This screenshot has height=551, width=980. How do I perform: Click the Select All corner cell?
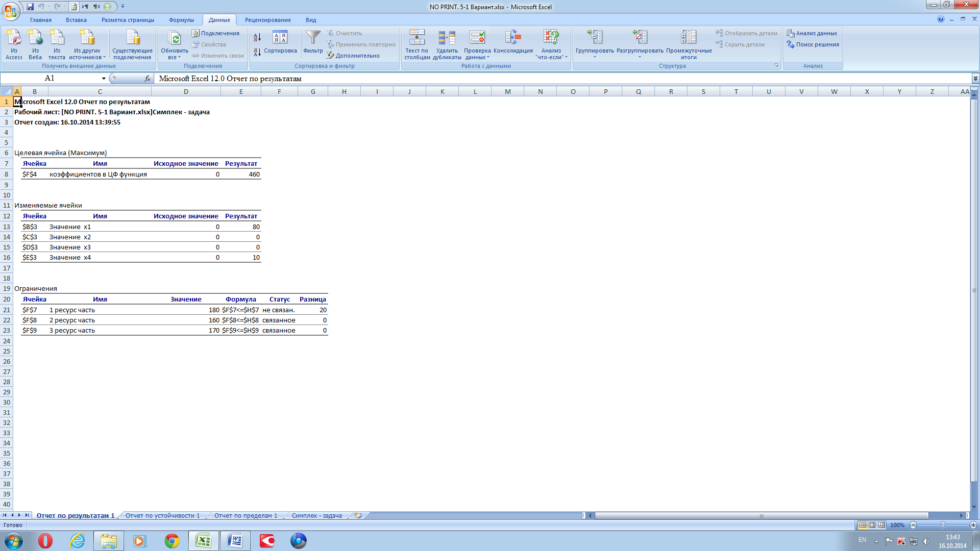[x=6, y=92]
